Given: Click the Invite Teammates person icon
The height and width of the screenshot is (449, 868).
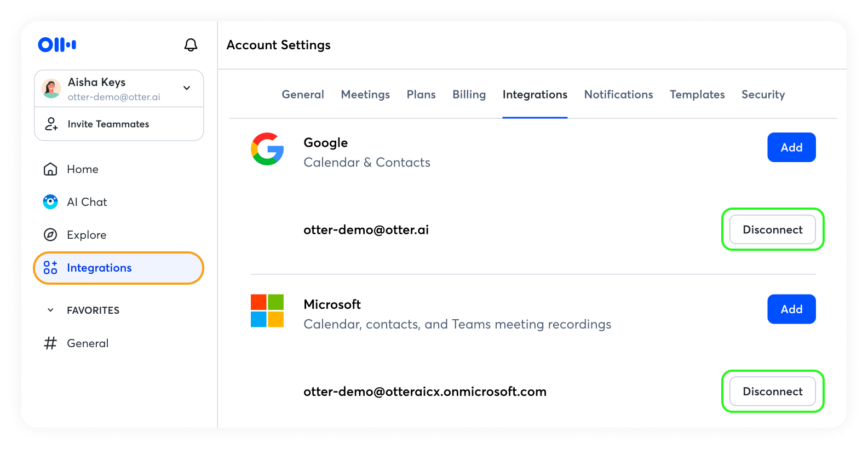Looking at the screenshot, I should 51,124.
